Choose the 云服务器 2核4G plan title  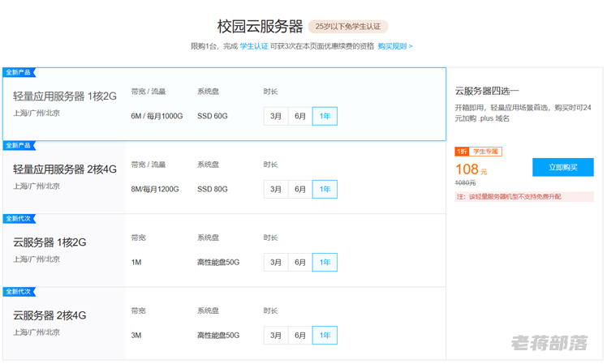pyautogui.click(x=50, y=315)
